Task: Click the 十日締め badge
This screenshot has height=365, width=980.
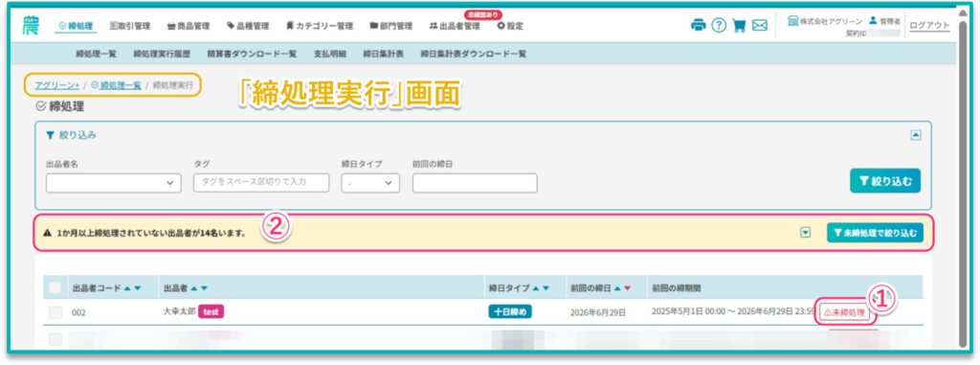Action: tap(510, 311)
